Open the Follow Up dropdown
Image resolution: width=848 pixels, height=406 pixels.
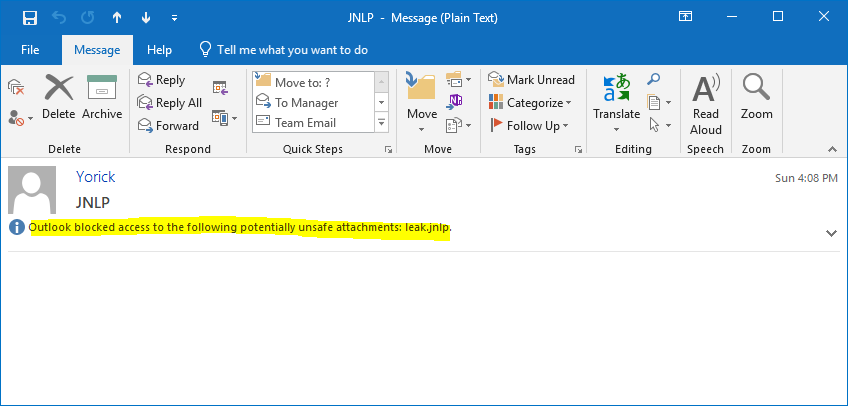529,126
